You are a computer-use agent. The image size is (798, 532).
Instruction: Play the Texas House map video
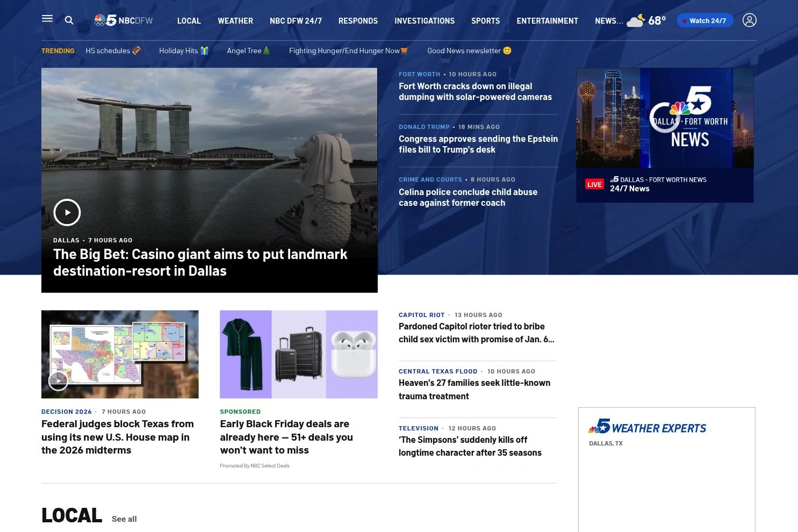click(58, 380)
